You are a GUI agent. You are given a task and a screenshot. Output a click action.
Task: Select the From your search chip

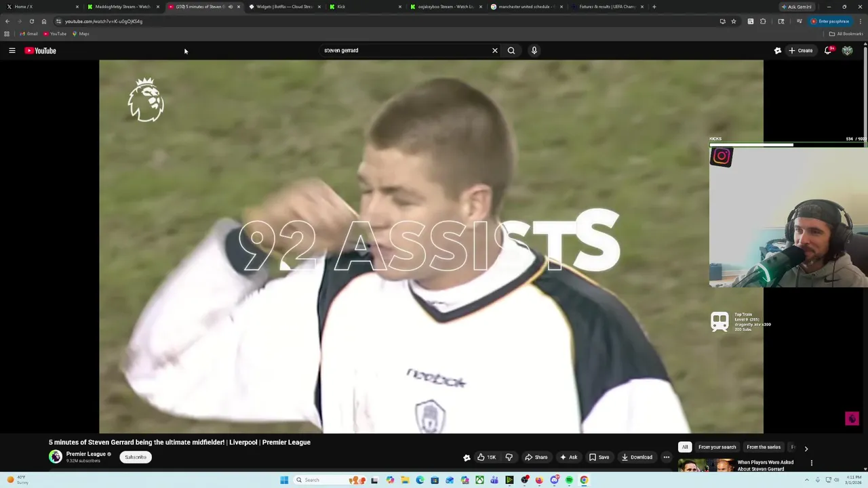(x=717, y=447)
